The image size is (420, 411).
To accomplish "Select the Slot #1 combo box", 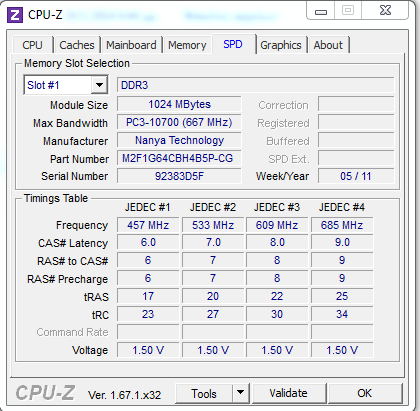I will pyautogui.click(x=66, y=85).
